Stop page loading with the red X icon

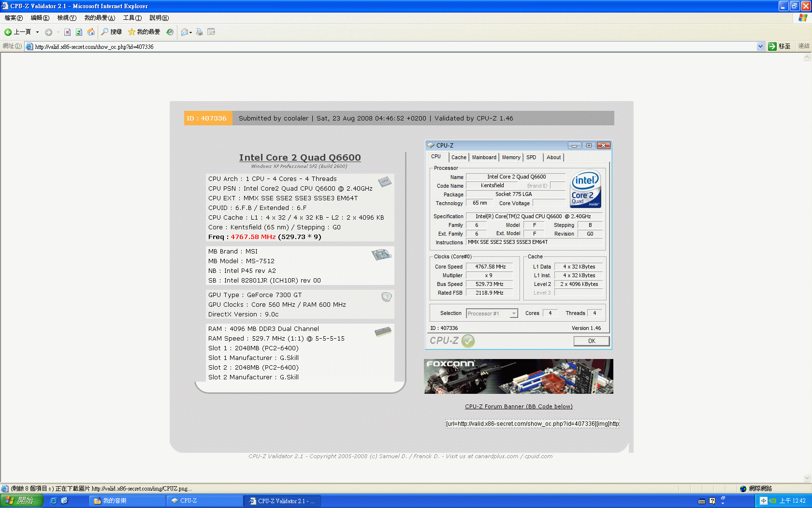pyautogui.click(x=67, y=32)
